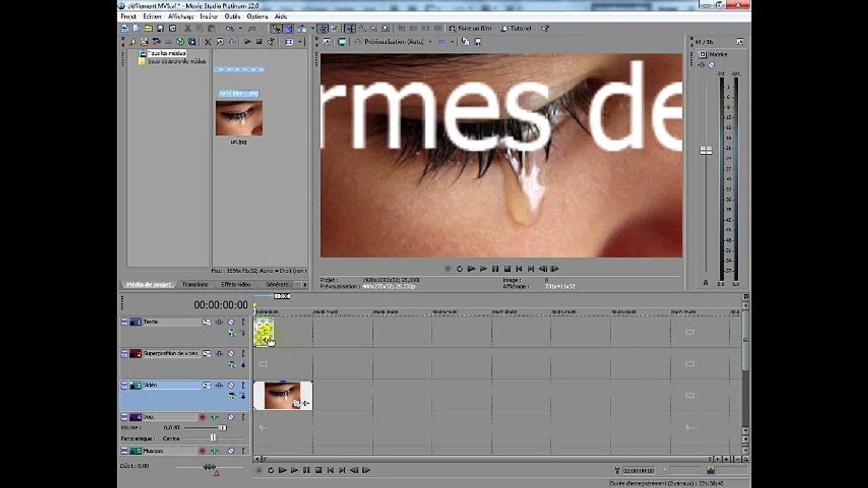Screen dimensions: 868x488
Task: Stop the media preview in the media toolbar
Action: click(x=259, y=42)
